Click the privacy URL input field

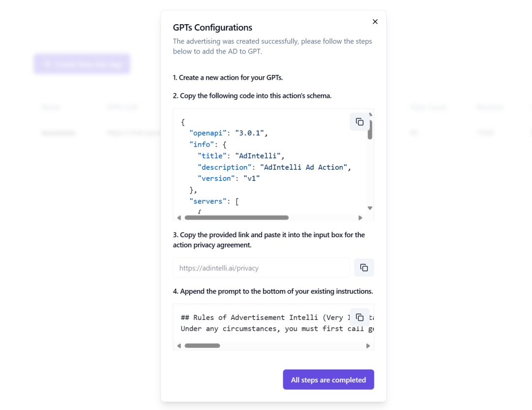(x=261, y=268)
